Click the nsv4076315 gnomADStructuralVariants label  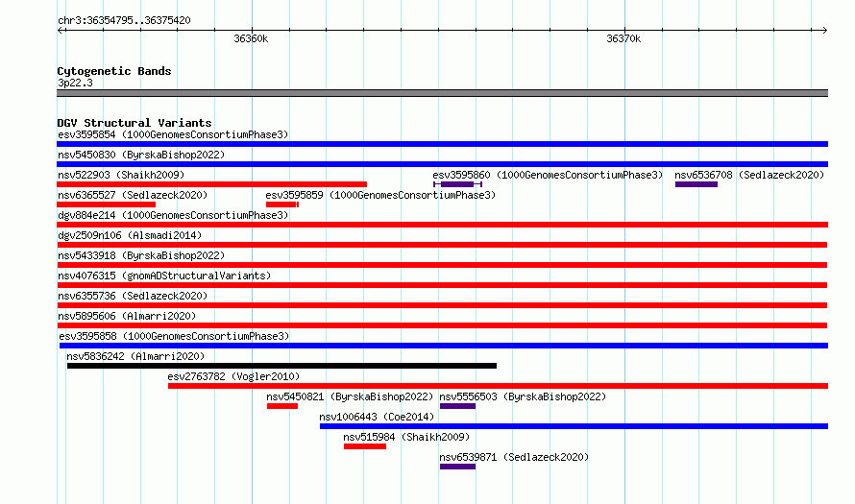tap(164, 276)
